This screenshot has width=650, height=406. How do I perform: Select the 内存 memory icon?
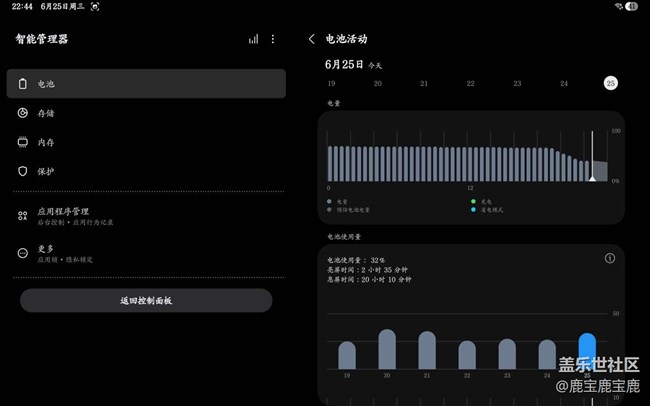(23, 142)
